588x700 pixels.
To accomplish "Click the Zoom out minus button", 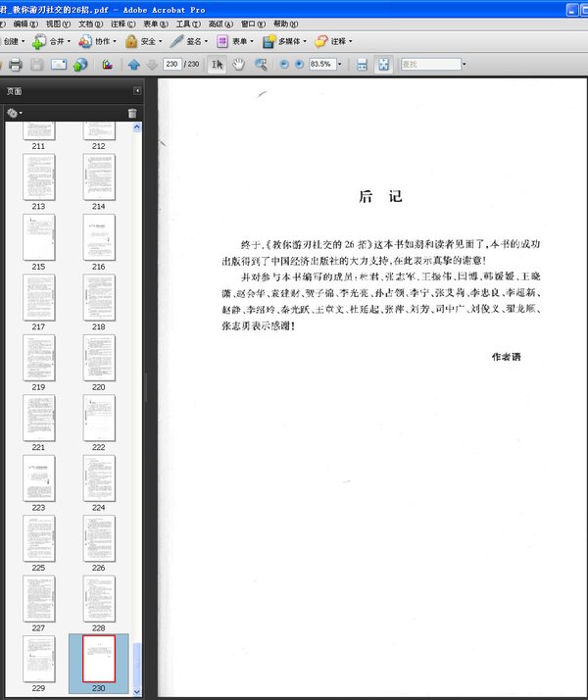I will 284,65.
